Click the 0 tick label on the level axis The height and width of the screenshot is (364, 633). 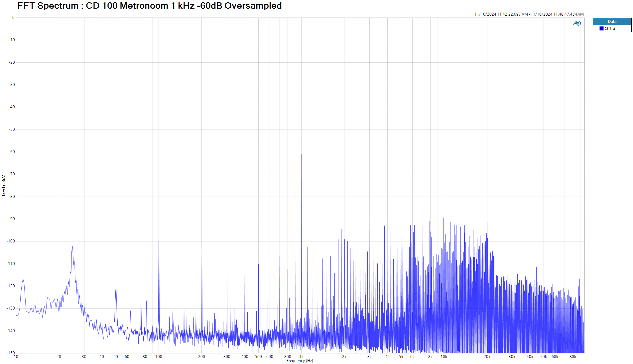pos(13,18)
